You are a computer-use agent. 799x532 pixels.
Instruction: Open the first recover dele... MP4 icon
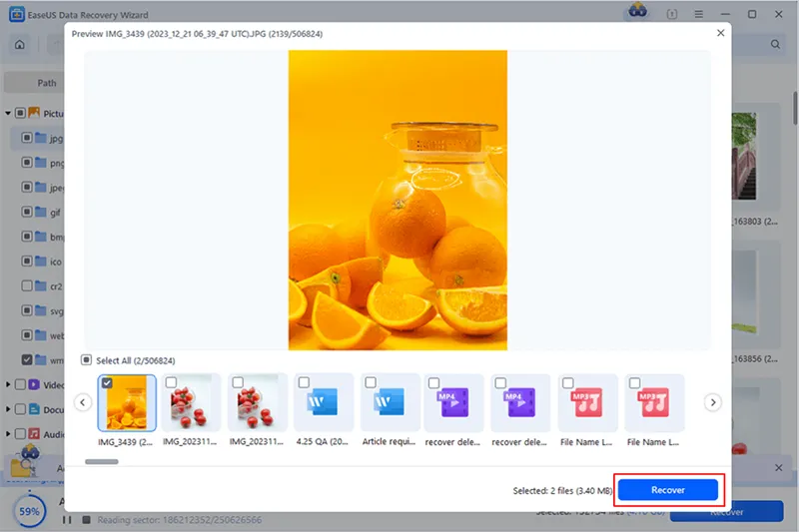453,402
